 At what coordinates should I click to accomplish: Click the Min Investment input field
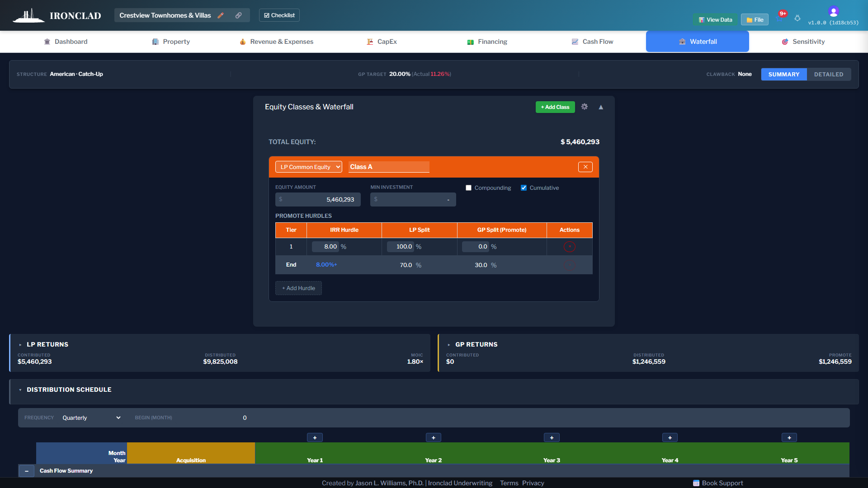coord(413,200)
